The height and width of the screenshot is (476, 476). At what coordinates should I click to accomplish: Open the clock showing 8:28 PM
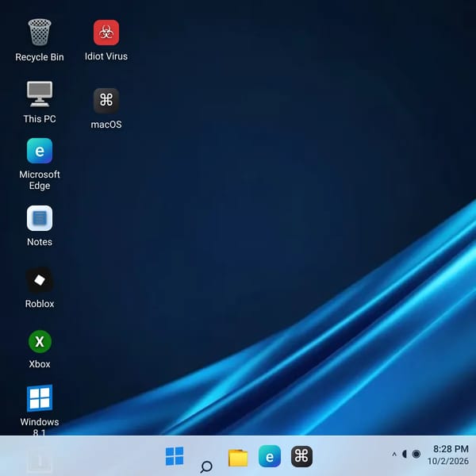click(451, 449)
